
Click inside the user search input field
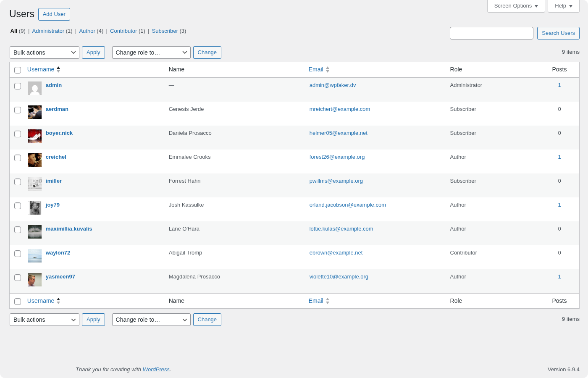[x=491, y=33]
